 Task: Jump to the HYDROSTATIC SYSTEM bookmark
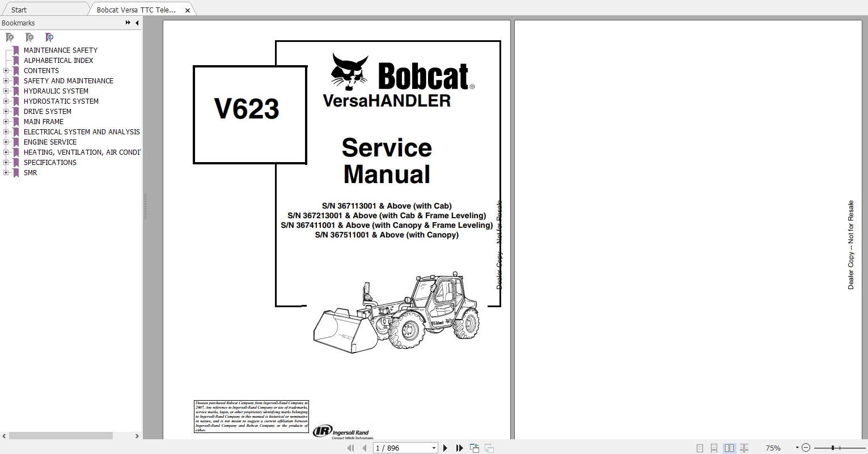tap(61, 101)
